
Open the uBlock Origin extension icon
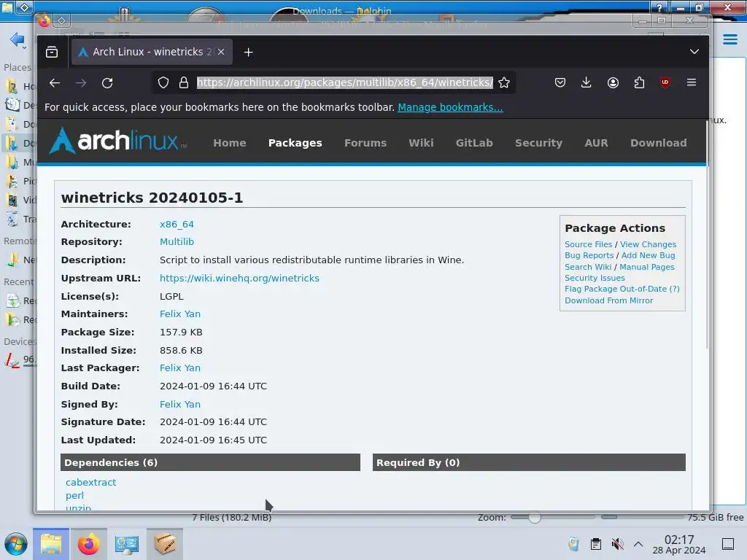[x=665, y=82]
